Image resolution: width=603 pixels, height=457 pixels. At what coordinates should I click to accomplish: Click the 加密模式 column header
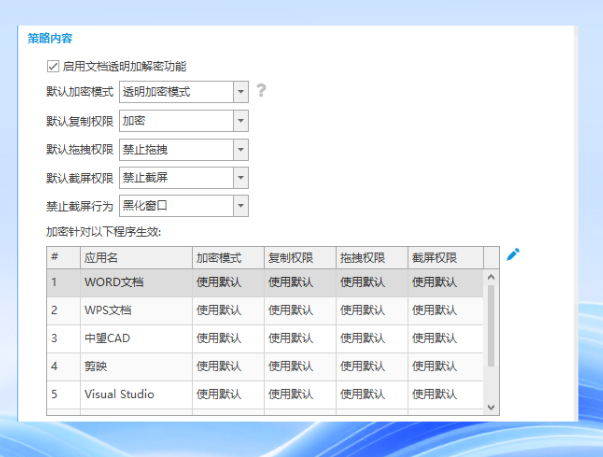pos(228,258)
